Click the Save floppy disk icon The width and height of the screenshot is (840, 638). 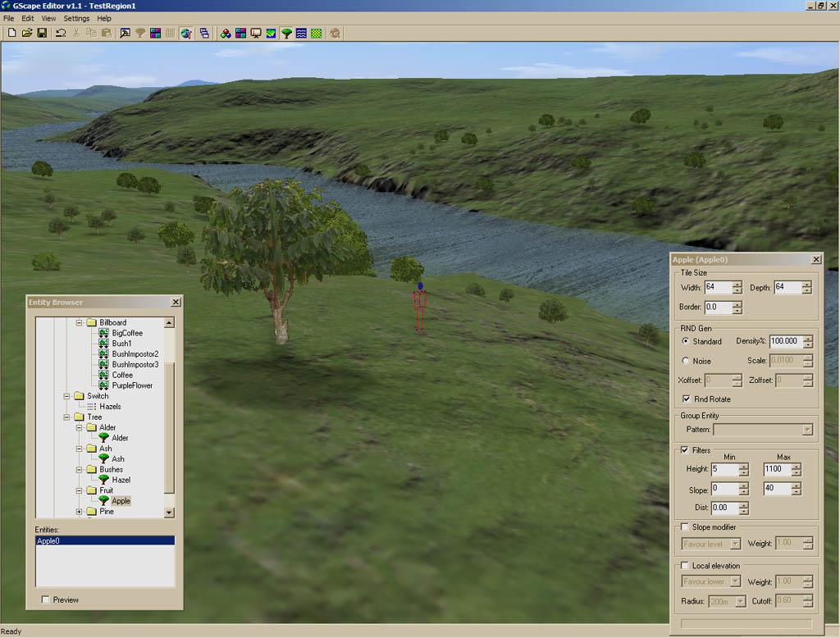click(41, 33)
